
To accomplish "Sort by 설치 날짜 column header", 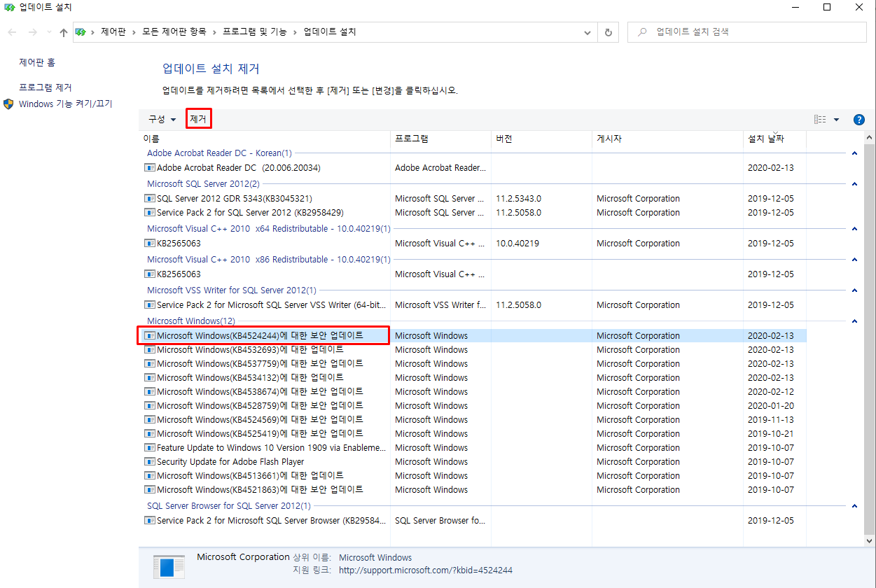I will click(x=774, y=139).
